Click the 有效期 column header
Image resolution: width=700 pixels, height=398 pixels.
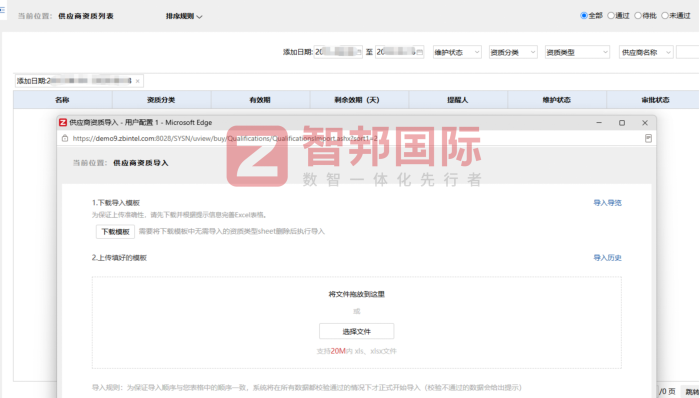(x=260, y=100)
